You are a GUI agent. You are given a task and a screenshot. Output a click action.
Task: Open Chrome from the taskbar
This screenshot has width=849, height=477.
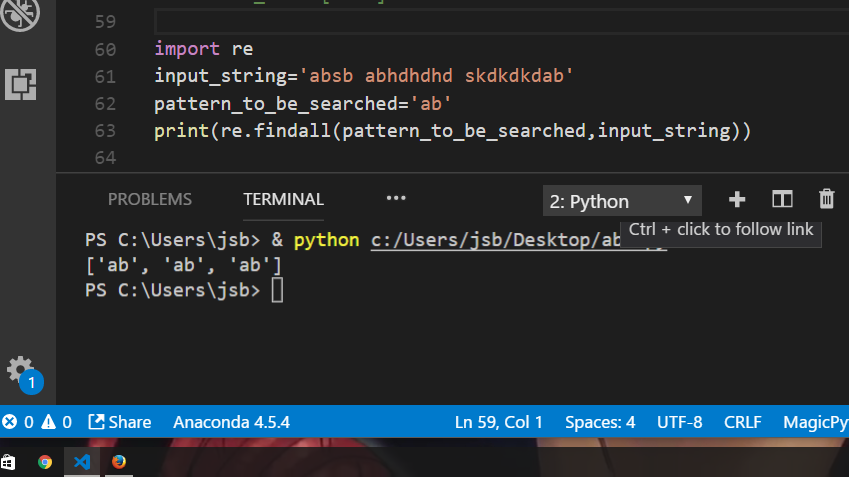click(45, 462)
